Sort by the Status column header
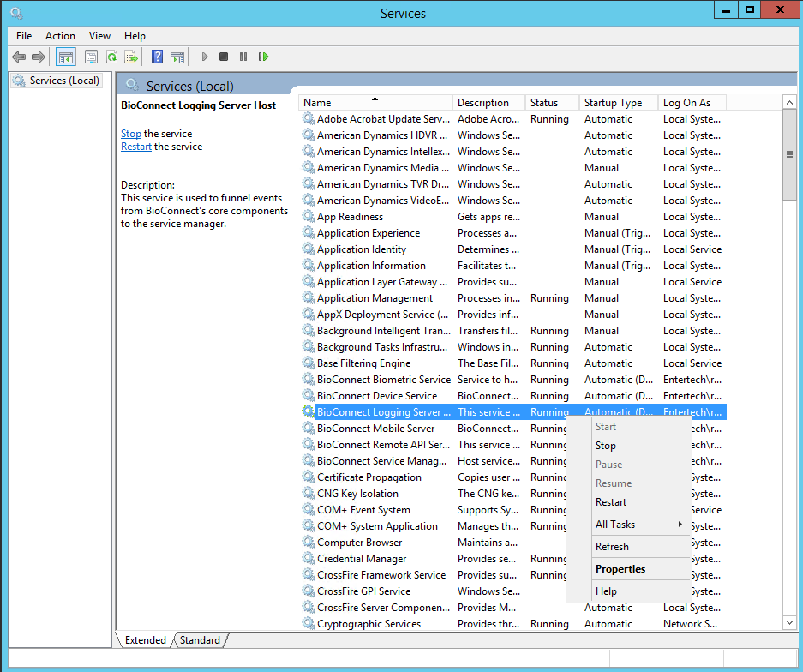The width and height of the screenshot is (803, 672). 553,103
